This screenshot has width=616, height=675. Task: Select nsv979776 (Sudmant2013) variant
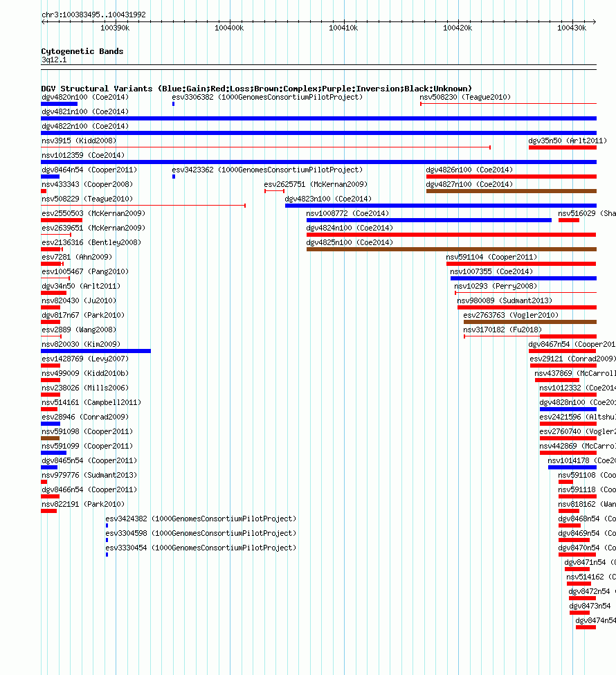pyautogui.click(x=89, y=475)
